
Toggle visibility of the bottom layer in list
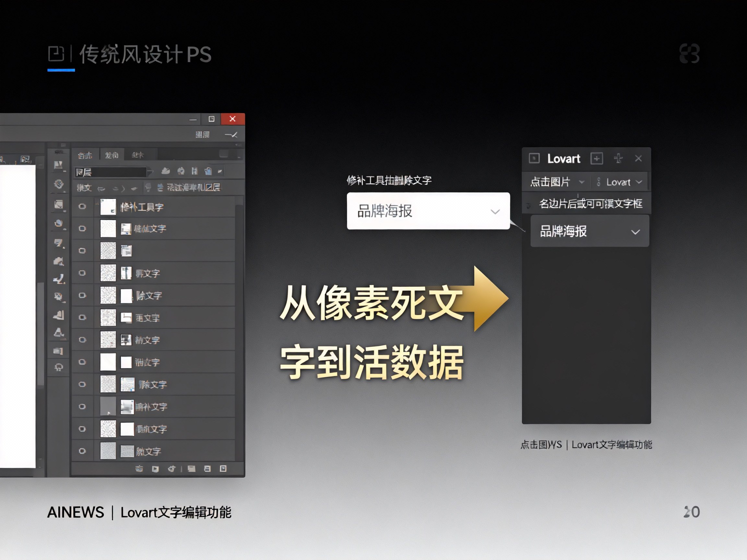coord(82,451)
